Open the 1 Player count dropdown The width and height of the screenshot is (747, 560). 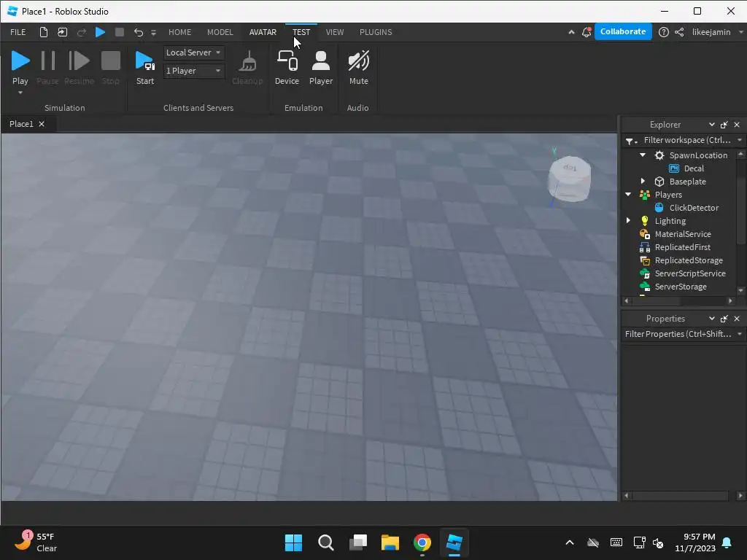click(193, 71)
